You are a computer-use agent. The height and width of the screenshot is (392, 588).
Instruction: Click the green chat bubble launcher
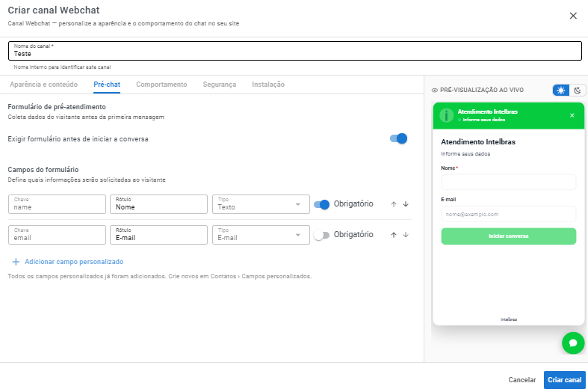tap(573, 343)
